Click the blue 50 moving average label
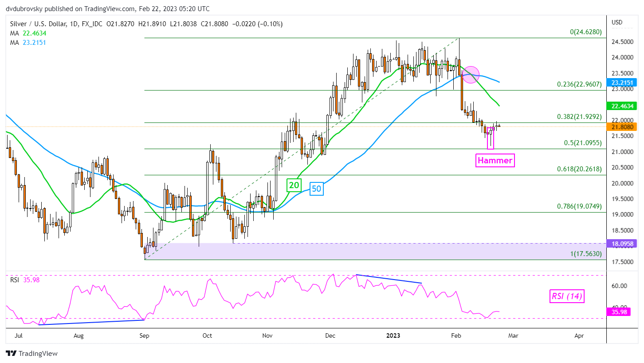The height and width of the screenshot is (363, 644). 317,189
